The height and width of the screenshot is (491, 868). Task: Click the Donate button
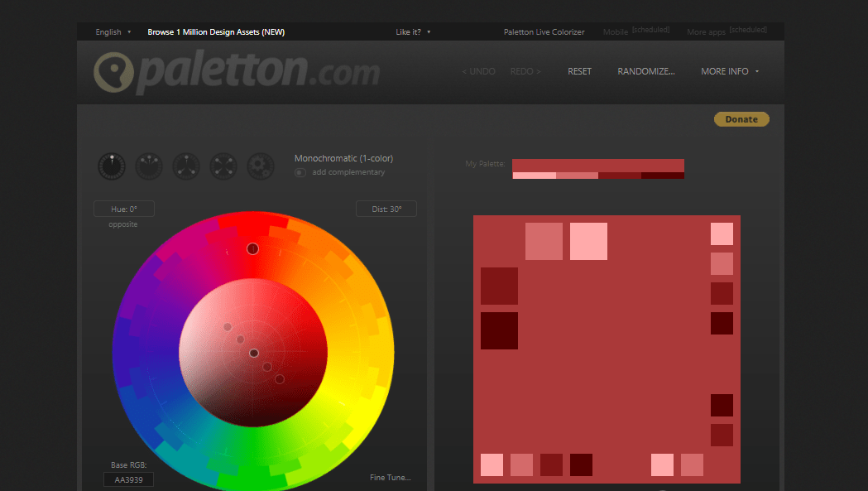pos(741,119)
